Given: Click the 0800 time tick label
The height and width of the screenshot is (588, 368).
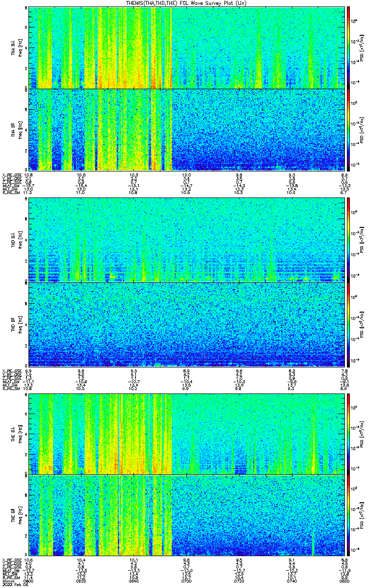Looking at the screenshot, I should 344,581.
